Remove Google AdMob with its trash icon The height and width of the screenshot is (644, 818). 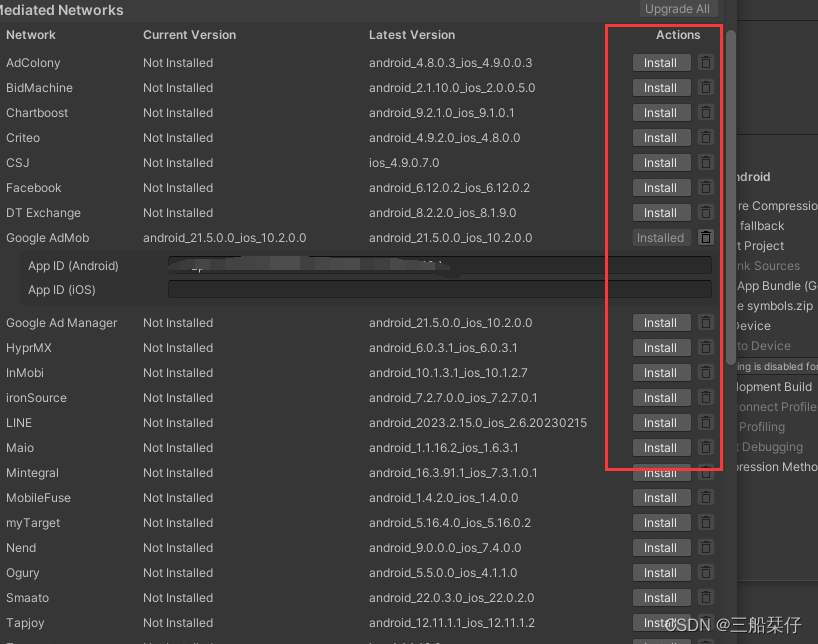point(706,238)
